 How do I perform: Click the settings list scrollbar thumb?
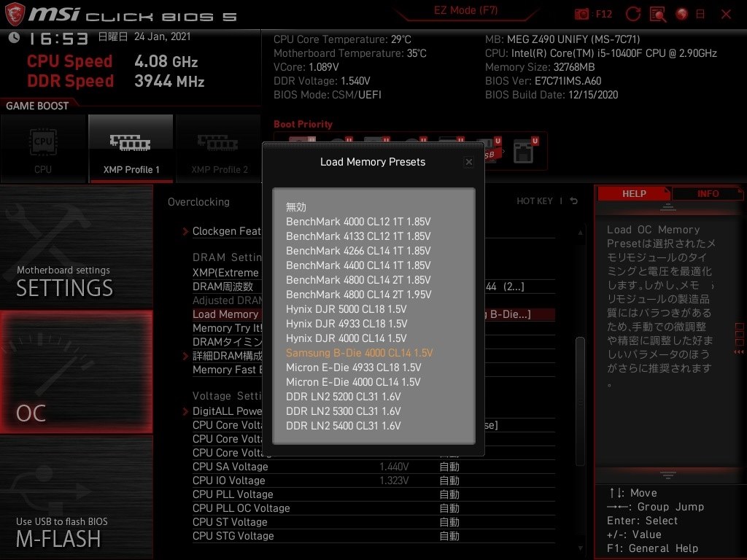580,402
